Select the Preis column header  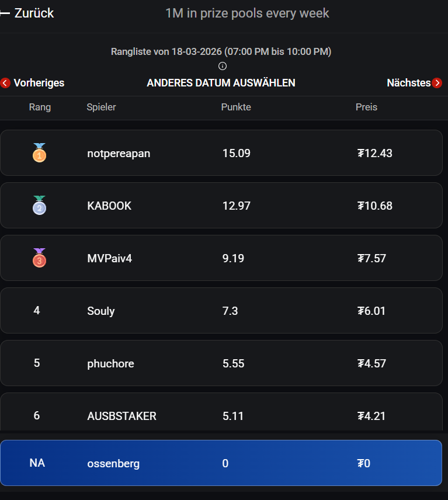coord(366,107)
